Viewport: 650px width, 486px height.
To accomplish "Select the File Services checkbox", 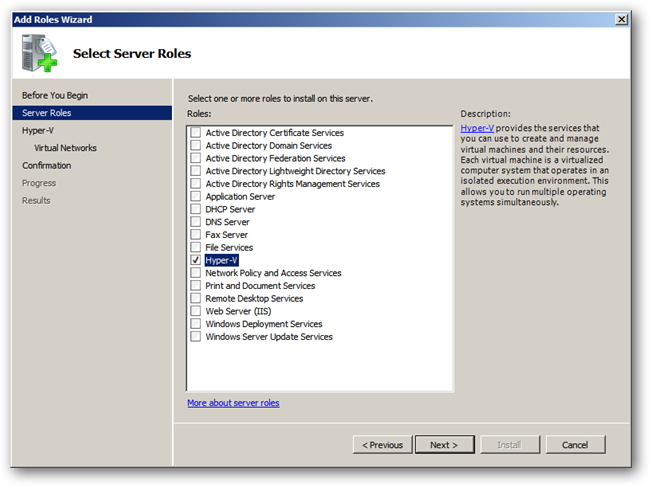I will pos(195,248).
